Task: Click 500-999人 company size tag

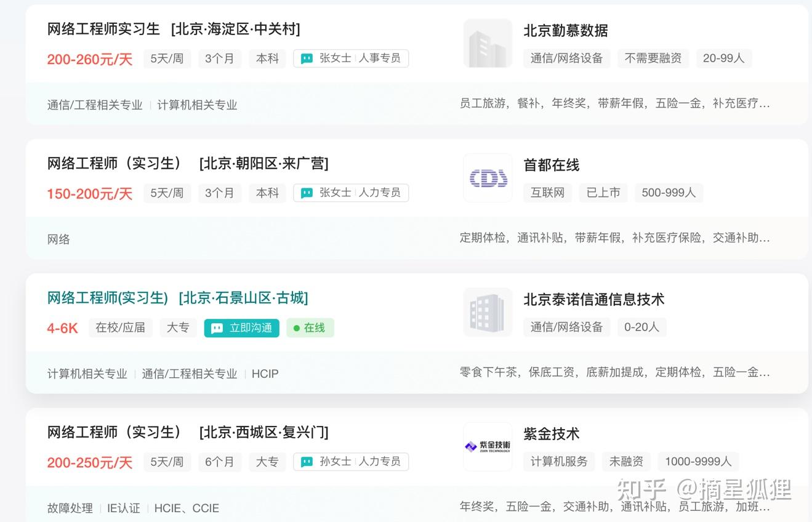Action: pos(669,193)
